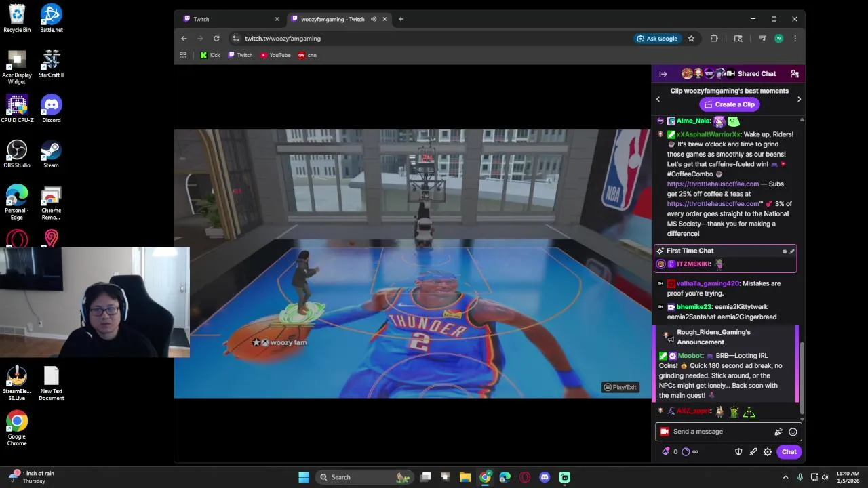The image size is (868, 488).
Task: Open OBS Studio desktop shortcut
Action: pyautogui.click(x=17, y=155)
